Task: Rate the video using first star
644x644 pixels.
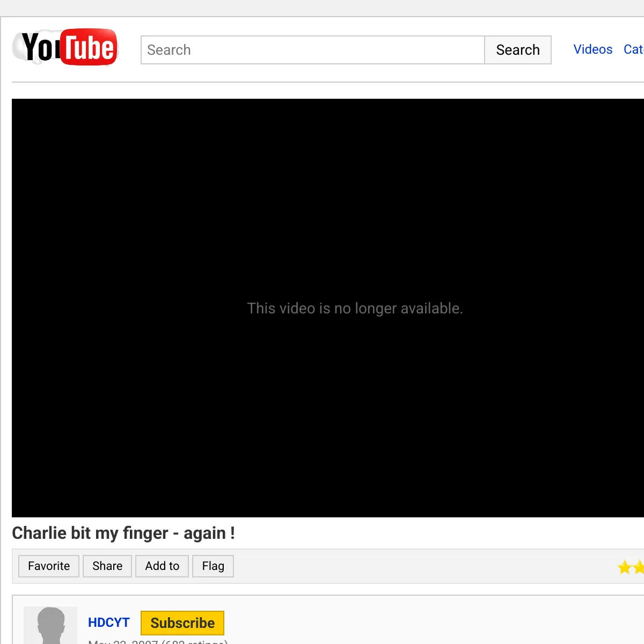Action: [625, 567]
